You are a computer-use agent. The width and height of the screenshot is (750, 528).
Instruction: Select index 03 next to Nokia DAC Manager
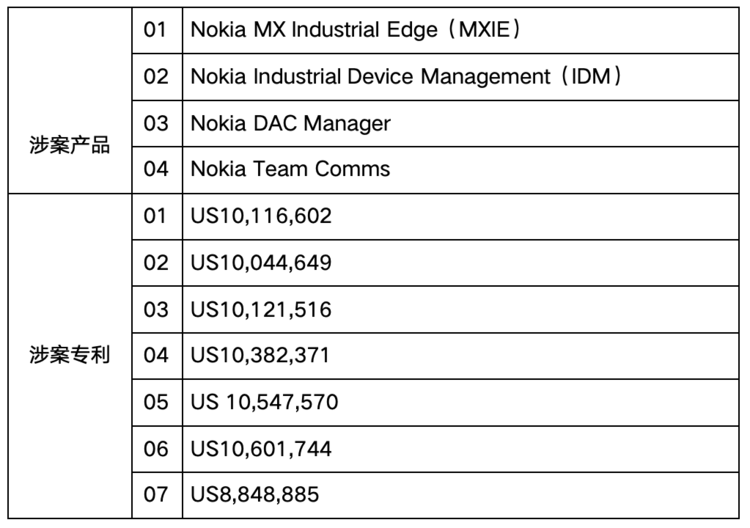pyautogui.click(x=156, y=123)
